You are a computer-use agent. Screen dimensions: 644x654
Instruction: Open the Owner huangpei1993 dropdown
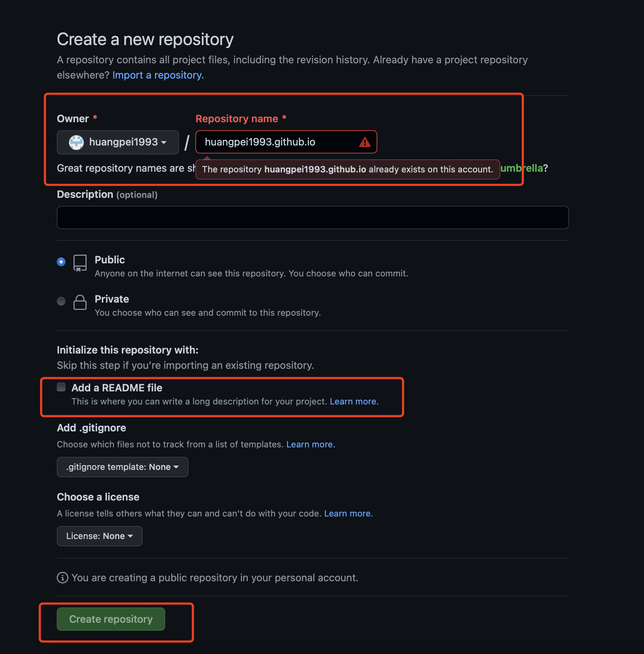pos(118,142)
